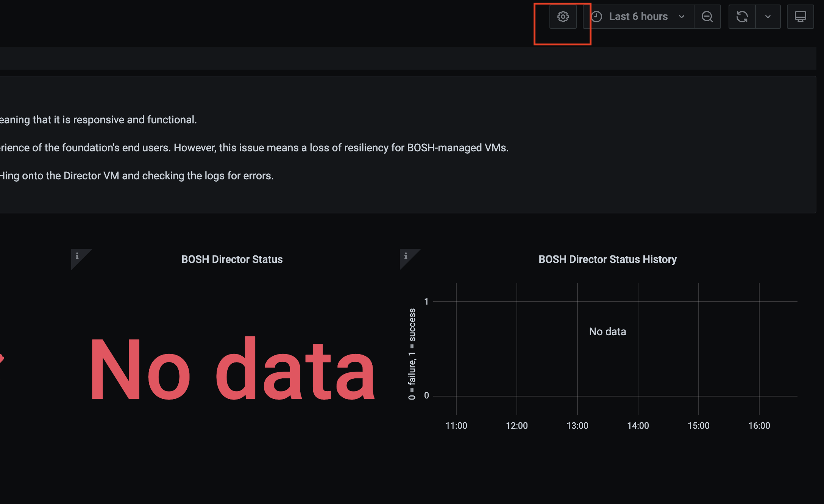824x504 pixels.
Task: Open the BOSH Director Status panel title menu
Action: 232,259
